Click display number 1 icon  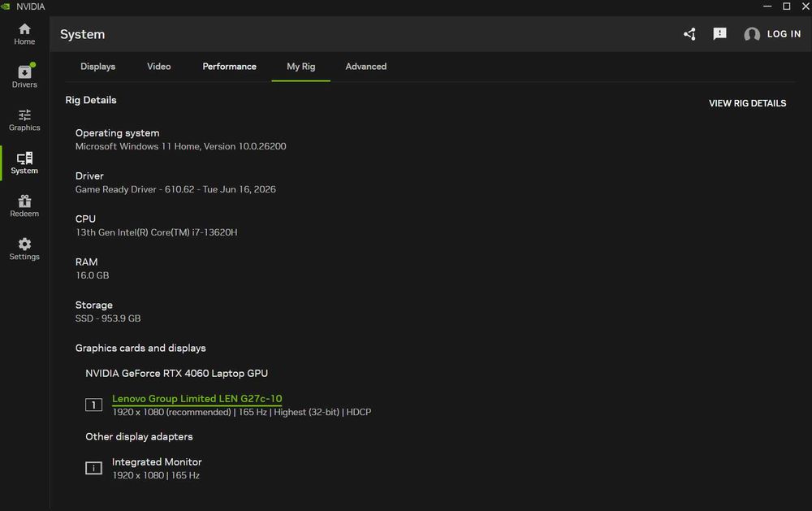point(93,405)
